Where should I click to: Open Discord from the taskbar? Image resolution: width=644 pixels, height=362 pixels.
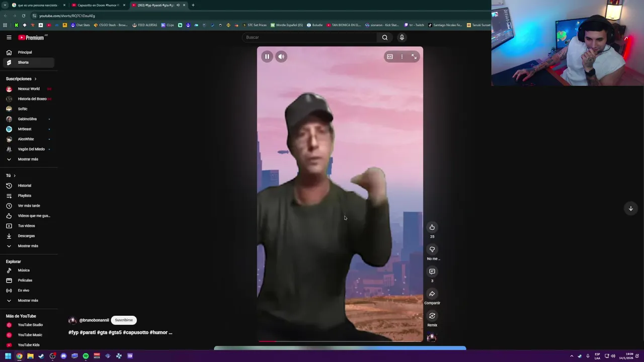63,356
